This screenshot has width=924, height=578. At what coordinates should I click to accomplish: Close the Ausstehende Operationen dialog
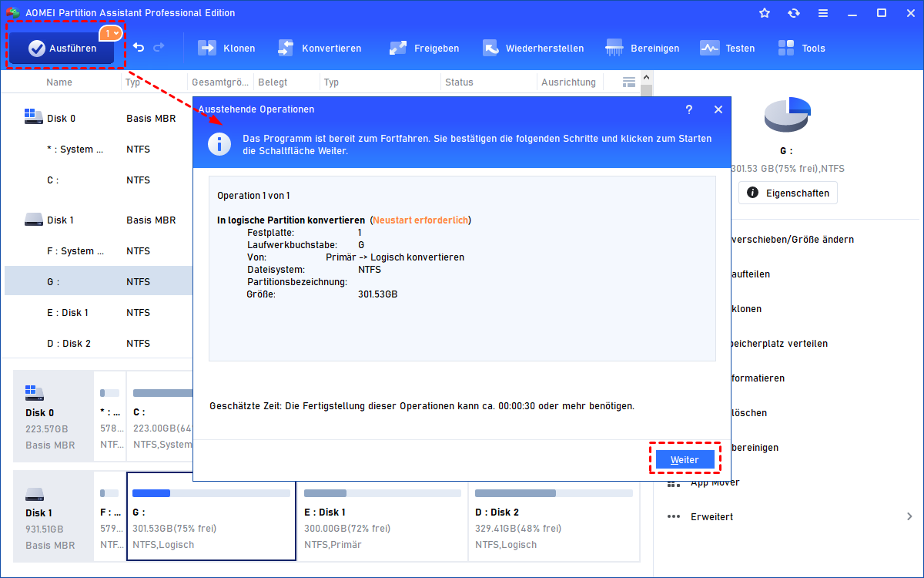718,109
